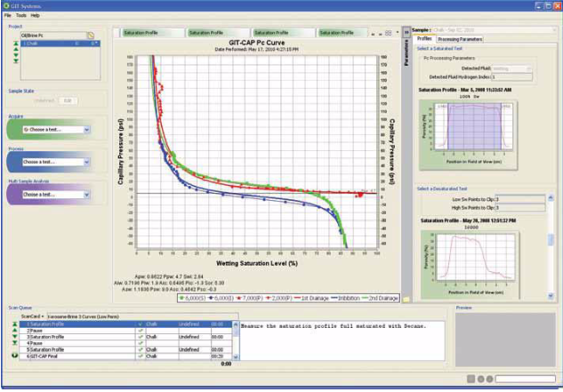The height and width of the screenshot is (392, 563).
Task: Select row 3 Saturation Profile in queue
Action: pyautogui.click(x=125, y=337)
